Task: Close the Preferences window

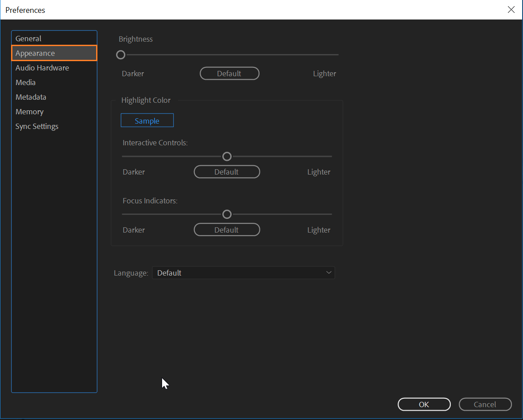Action: [511, 10]
